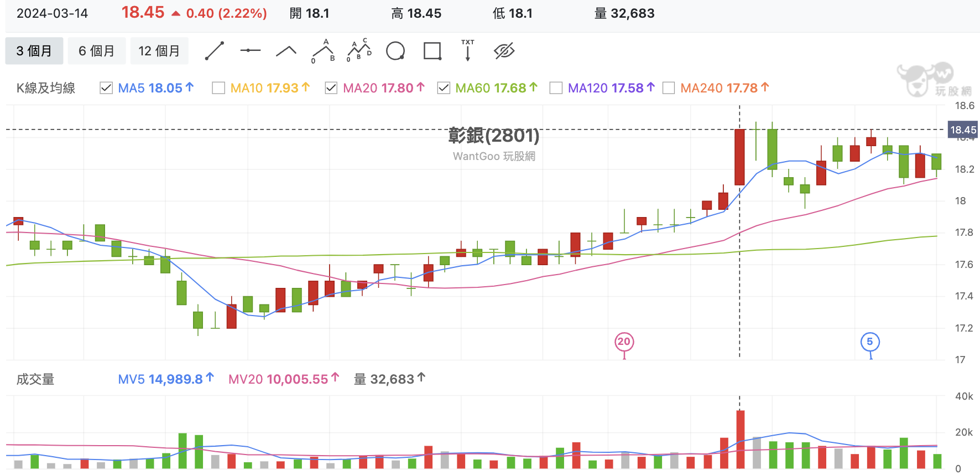Select the straight line drawing tool
The image size is (980, 475).
click(x=215, y=51)
